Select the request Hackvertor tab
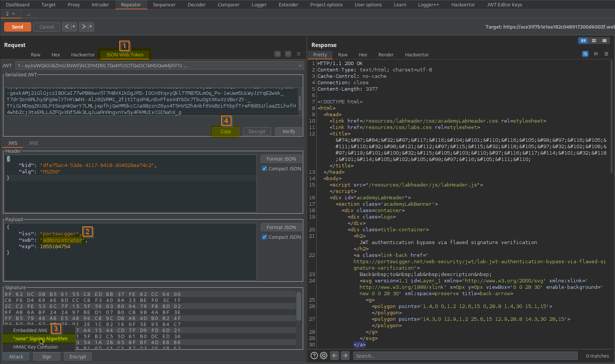The height and width of the screenshot is (364, 615). 83,55
